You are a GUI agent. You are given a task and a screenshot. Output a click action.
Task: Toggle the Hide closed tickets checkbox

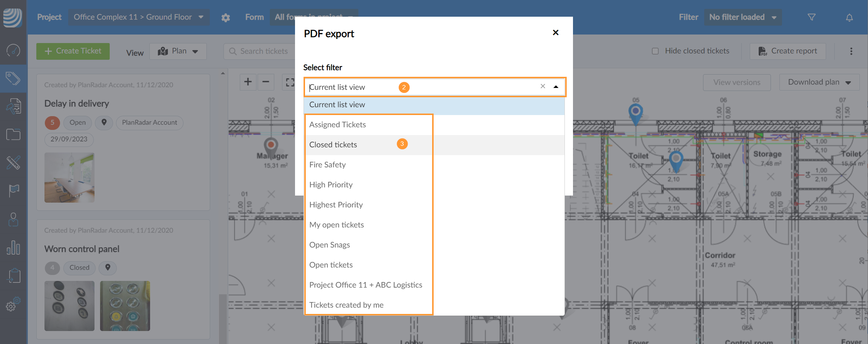coord(655,51)
